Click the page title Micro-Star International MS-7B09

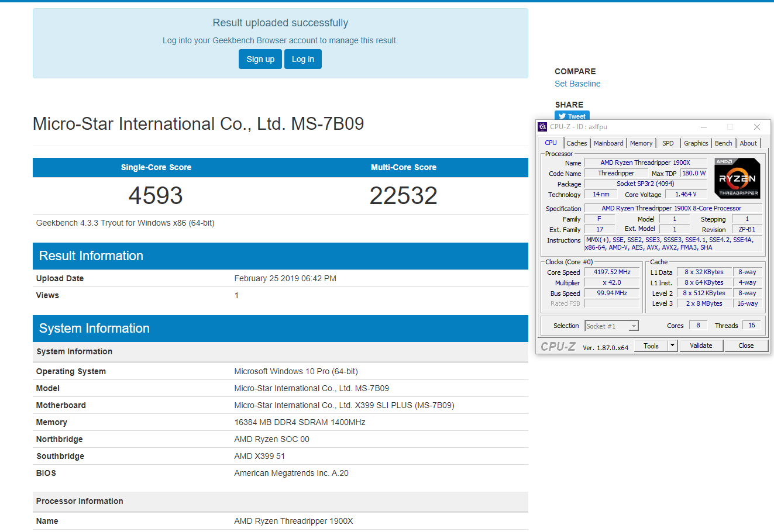click(x=198, y=124)
